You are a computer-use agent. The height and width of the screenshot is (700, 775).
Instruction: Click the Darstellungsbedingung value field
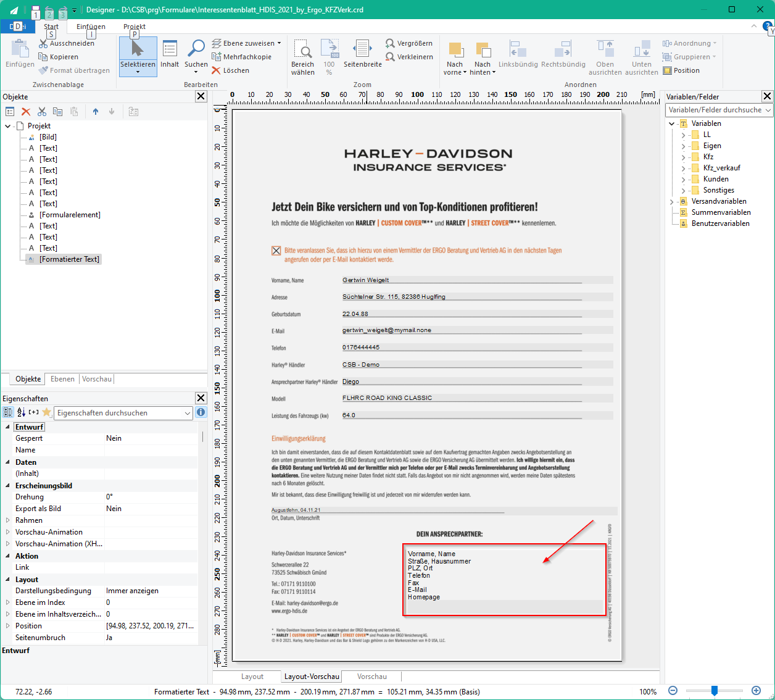151,591
